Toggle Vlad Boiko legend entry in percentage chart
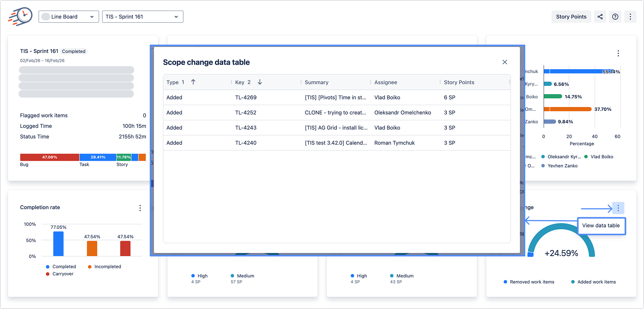The image size is (644, 309). (599, 157)
